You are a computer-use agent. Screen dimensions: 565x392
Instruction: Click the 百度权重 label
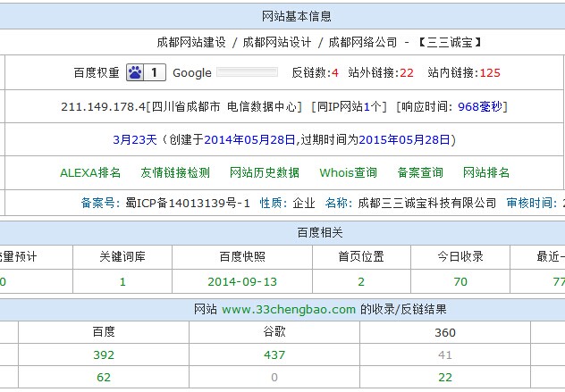click(97, 73)
